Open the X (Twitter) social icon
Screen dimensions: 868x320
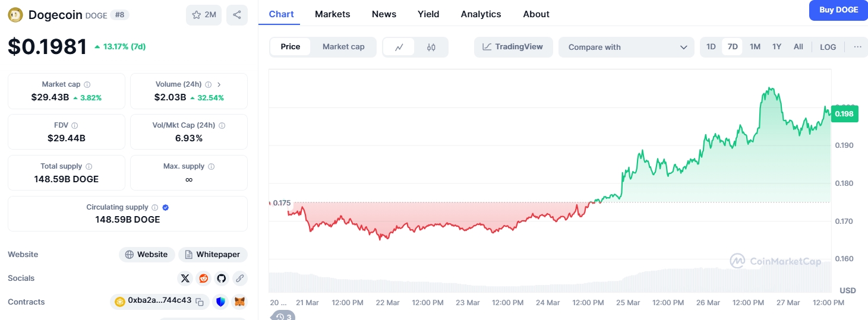185,278
